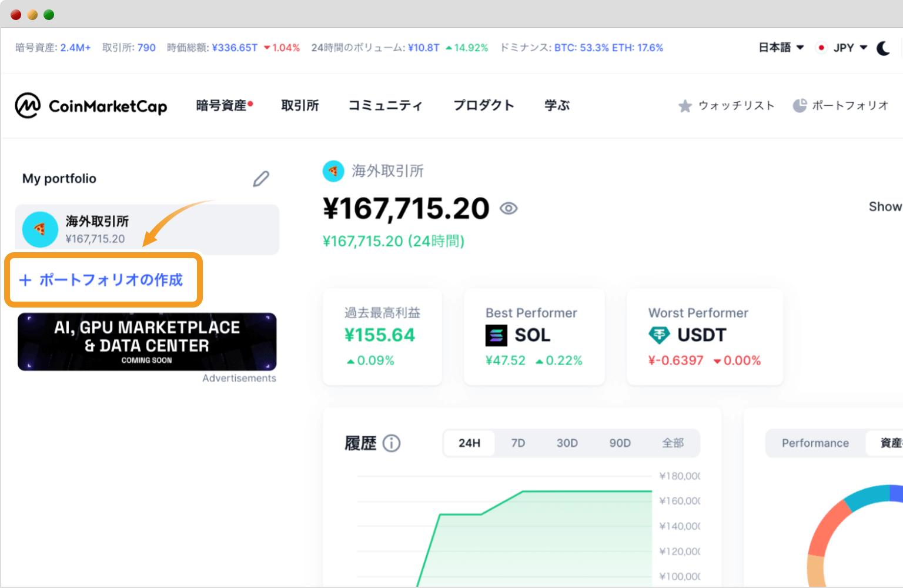Select the 海外取引所 portfolio in sidebar
The image size is (903, 588).
click(x=147, y=229)
